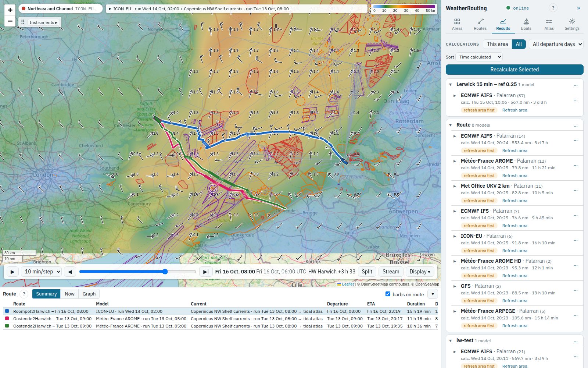
Task: Switch to the Now tab
Action: coord(69,294)
